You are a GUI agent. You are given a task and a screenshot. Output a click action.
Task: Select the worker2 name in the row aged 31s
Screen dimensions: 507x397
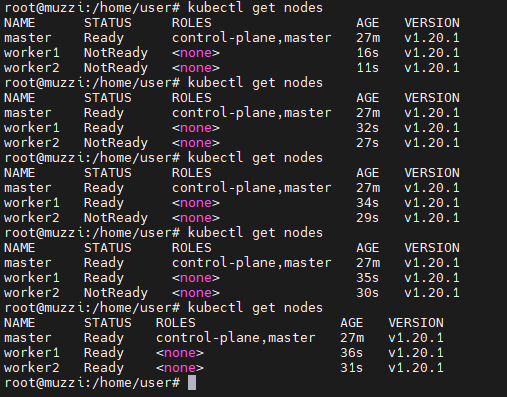32,368
